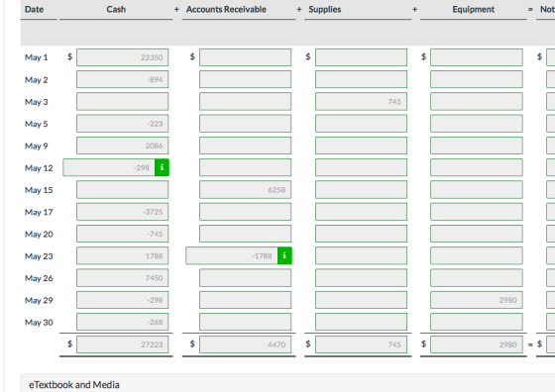Click the empty May 17 Equipment field

[477, 212]
